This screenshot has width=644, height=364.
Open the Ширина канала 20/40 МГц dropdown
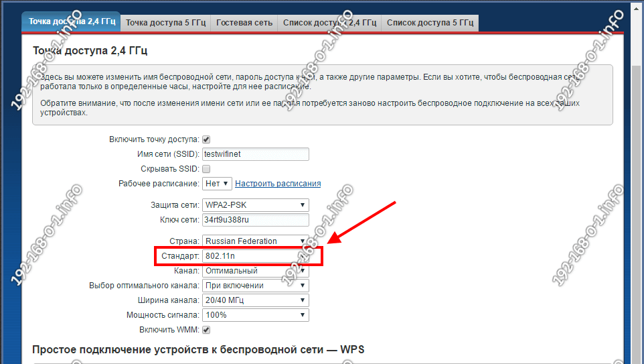click(256, 300)
